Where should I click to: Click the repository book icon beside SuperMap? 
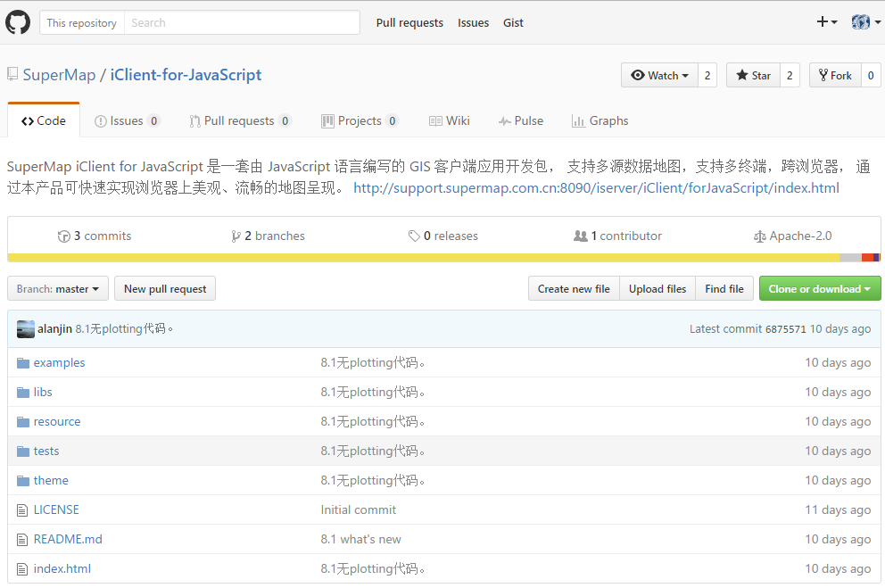pyautogui.click(x=12, y=74)
